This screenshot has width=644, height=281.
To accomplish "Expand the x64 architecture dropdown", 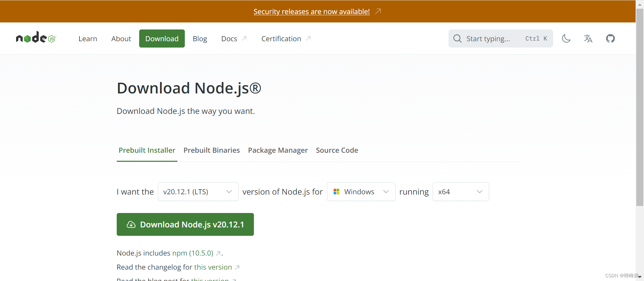I will point(461,192).
